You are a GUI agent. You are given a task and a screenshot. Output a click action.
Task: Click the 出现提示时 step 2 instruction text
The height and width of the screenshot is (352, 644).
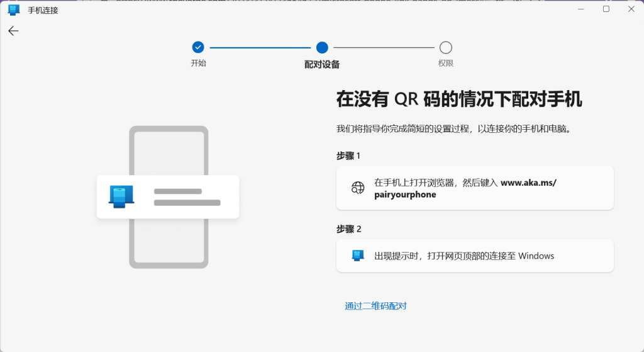(464, 256)
